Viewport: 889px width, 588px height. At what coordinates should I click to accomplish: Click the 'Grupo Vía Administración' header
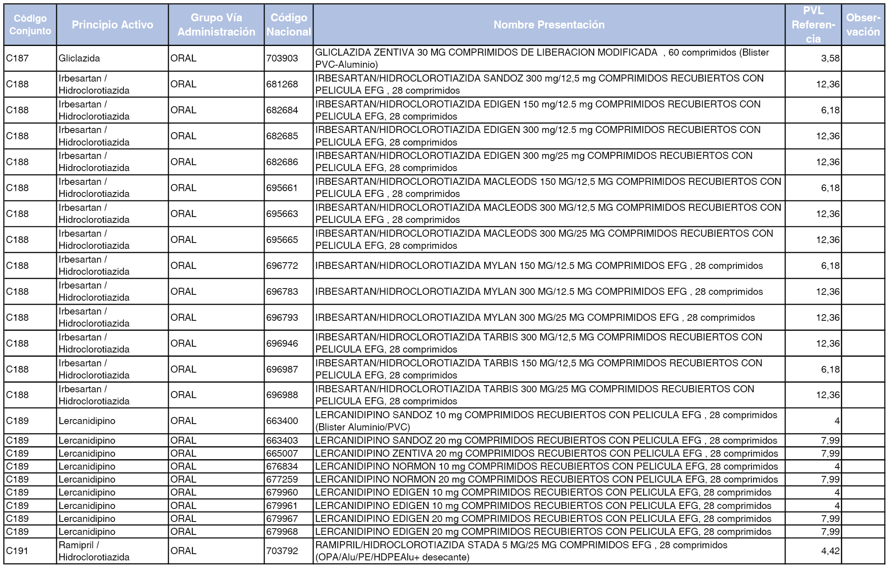[x=216, y=25]
